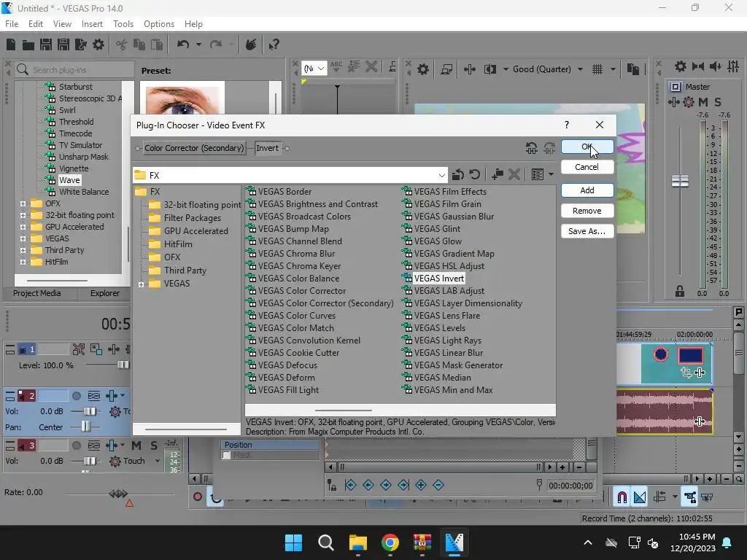
Task: Switch to the Project Media tab
Action: click(x=37, y=293)
